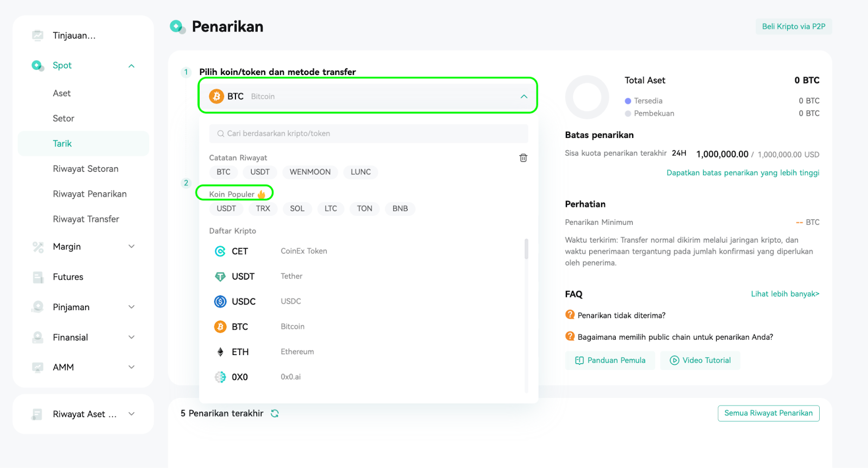The image size is (868, 468).
Task: Select LUNC from history records
Action: (x=361, y=172)
